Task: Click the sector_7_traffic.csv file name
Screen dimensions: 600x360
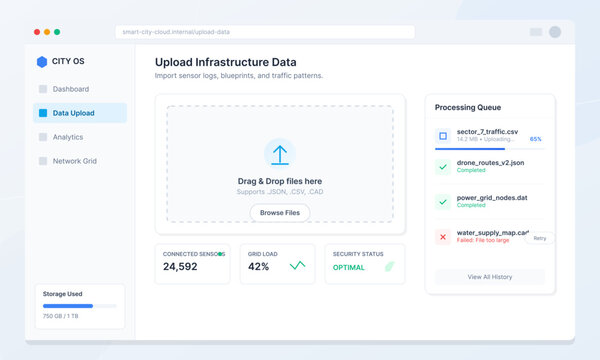Action: [487, 132]
